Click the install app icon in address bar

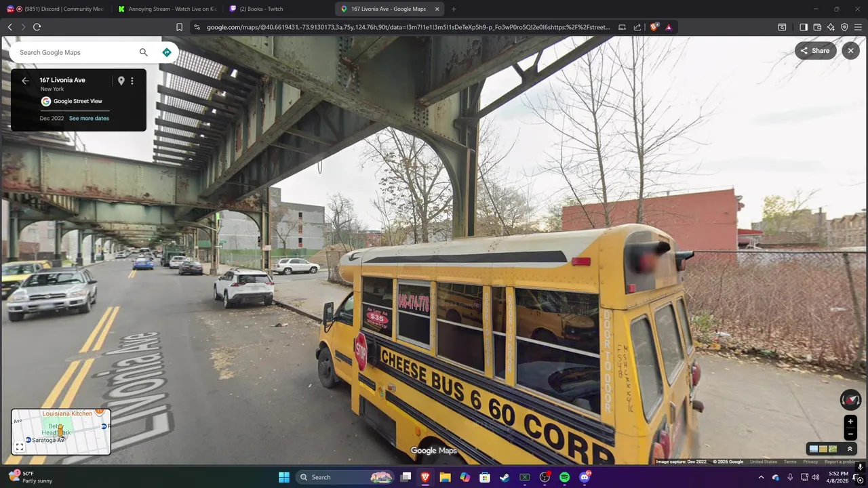(x=622, y=27)
